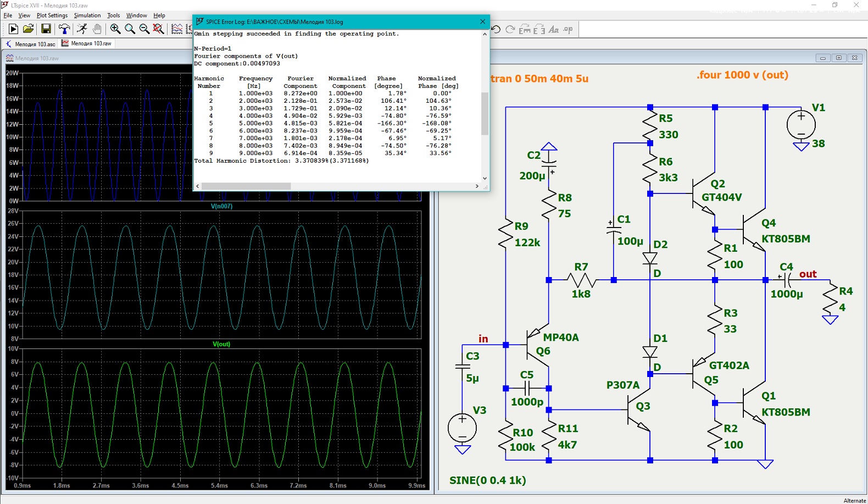Open the Simulation menu
The image size is (868, 504).
(87, 15)
